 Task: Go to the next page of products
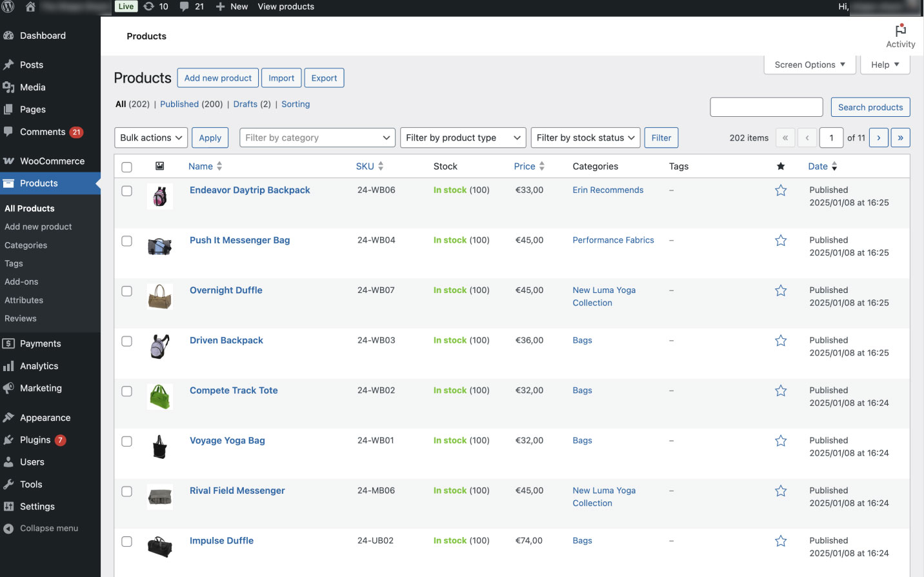[879, 137]
